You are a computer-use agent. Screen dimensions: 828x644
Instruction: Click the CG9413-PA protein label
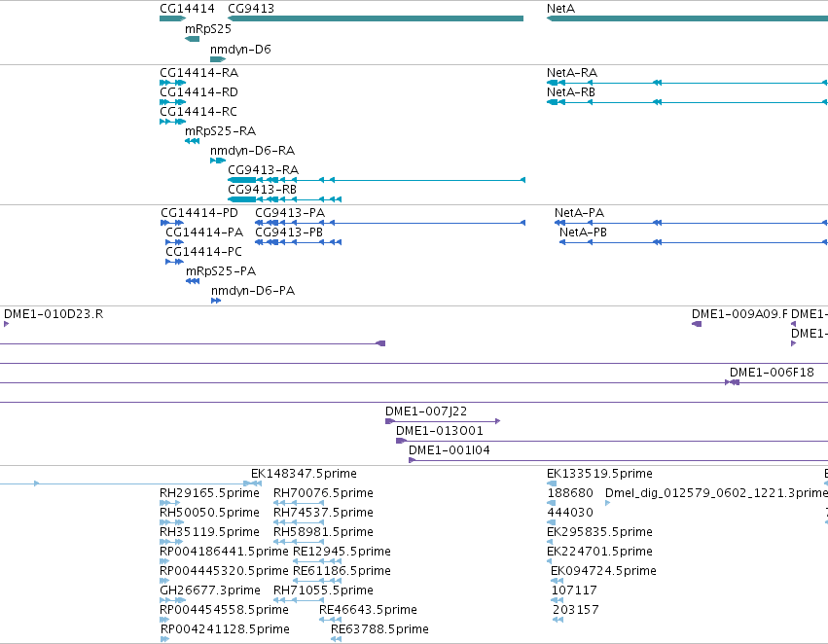[290, 213]
